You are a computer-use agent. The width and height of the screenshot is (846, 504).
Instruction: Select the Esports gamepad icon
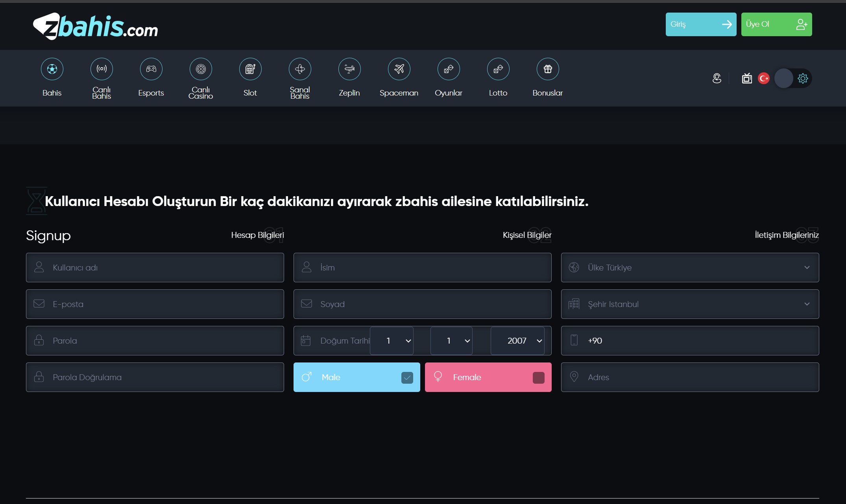click(151, 69)
